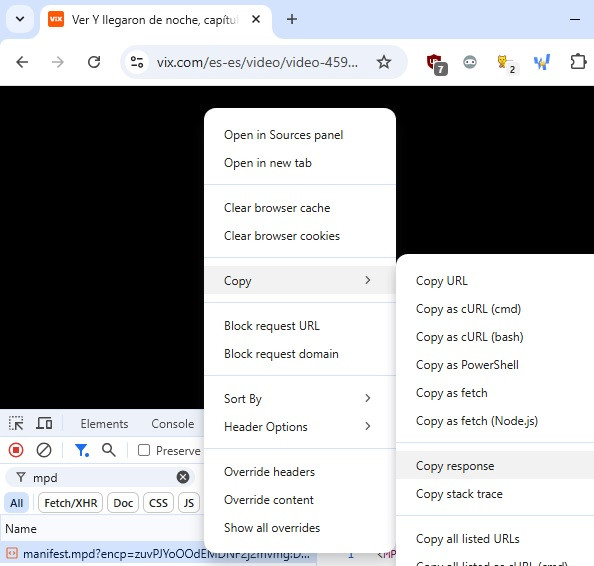Image resolution: width=594 pixels, height=566 pixels.
Task: Clear the network log
Action: click(44, 450)
